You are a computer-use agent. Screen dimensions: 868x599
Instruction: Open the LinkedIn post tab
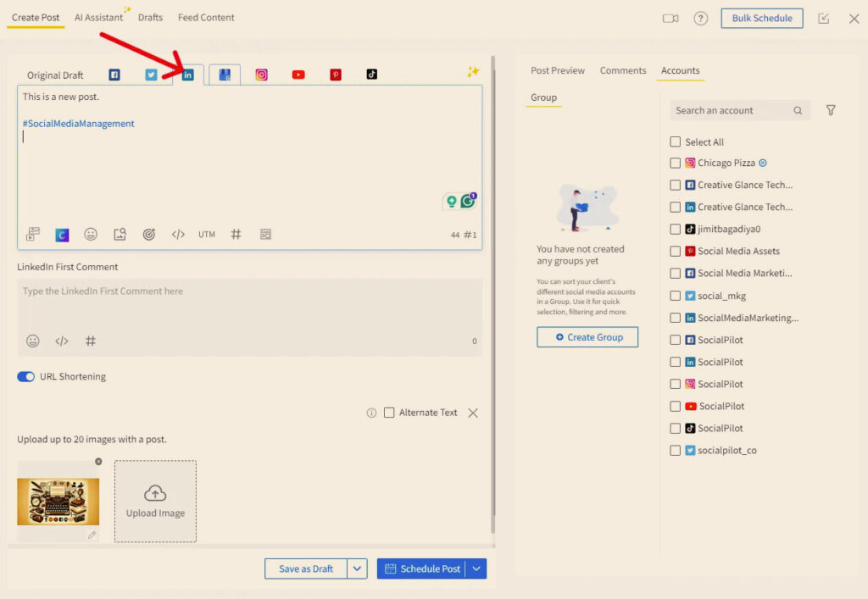(x=187, y=75)
